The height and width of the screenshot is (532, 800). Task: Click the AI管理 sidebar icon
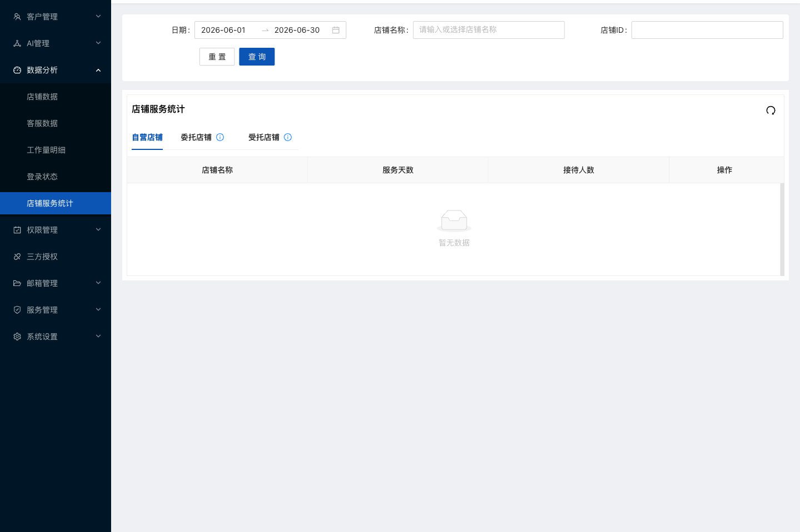click(17, 43)
